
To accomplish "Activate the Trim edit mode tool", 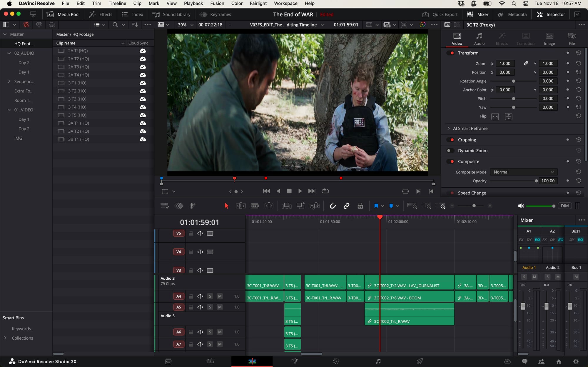I will point(240,206).
